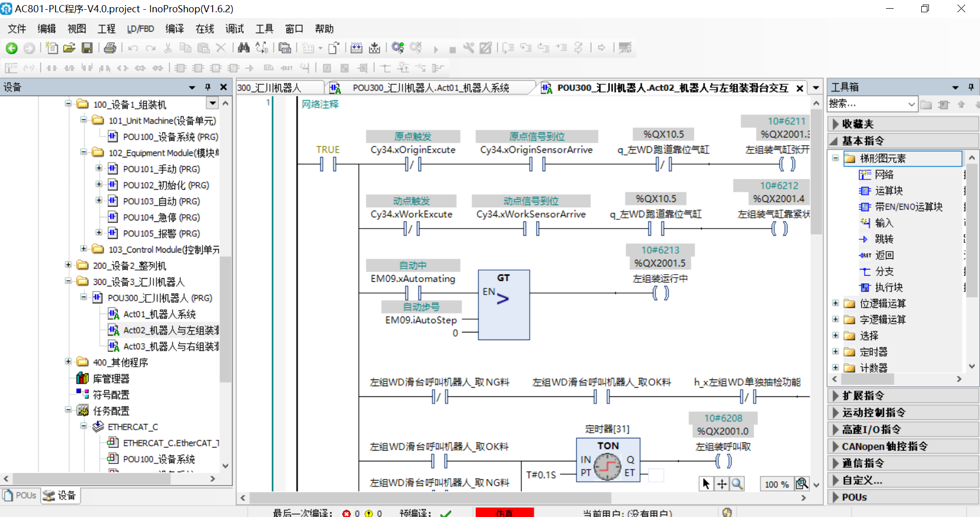Insert a jump arrow from ladder toolbar
Viewport: 980px width, 517px height.
[249, 68]
